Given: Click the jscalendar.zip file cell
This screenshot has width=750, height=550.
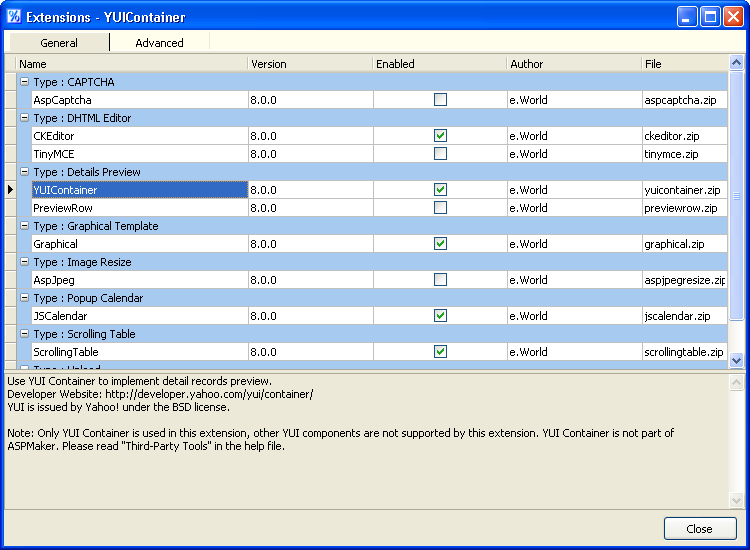Looking at the screenshot, I should coord(685,316).
